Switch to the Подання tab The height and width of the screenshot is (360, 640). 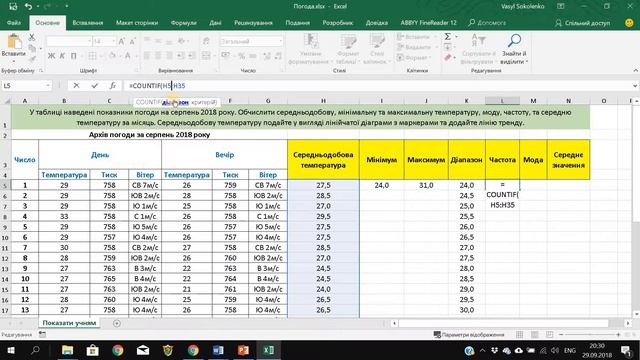[x=298, y=23]
